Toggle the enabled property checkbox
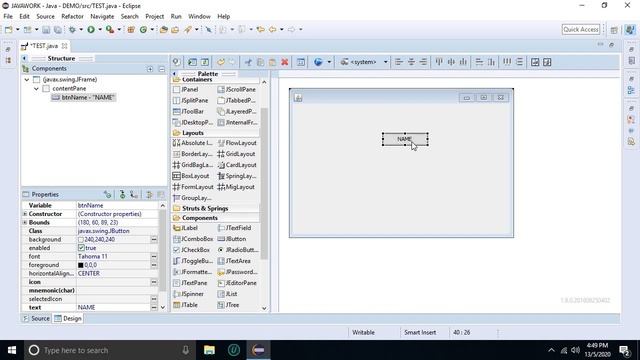The width and height of the screenshot is (640, 360). pyautogui.click(x=81, y=248)
